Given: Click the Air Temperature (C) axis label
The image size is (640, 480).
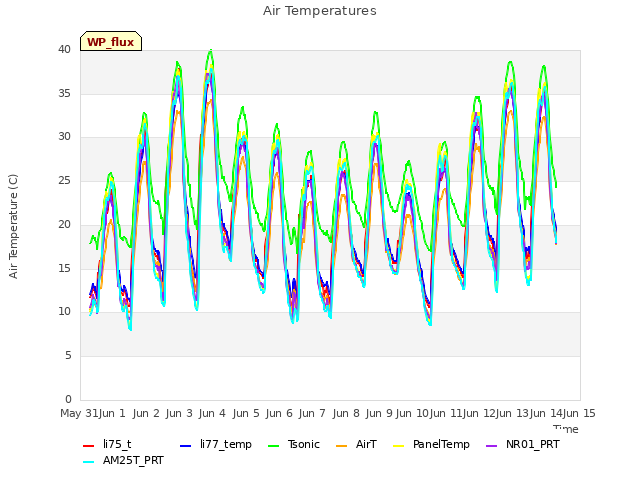Looking at the screenshot, I should [13, 226].
